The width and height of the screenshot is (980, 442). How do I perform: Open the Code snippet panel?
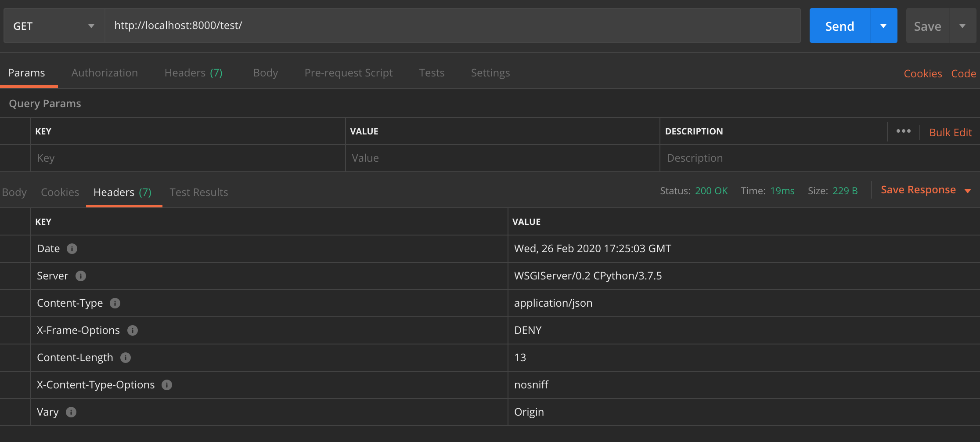(x=963, y=73)
